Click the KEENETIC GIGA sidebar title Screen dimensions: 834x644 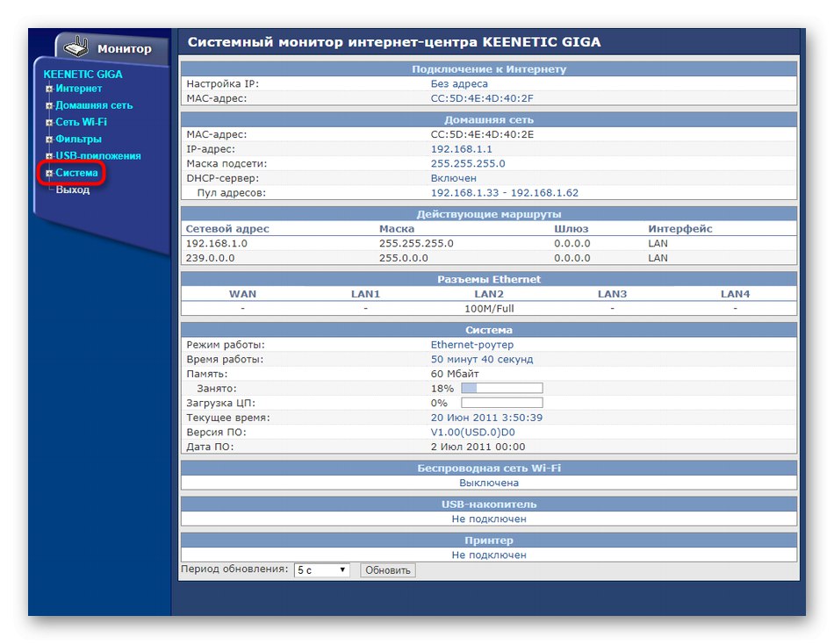pos(83,74)
